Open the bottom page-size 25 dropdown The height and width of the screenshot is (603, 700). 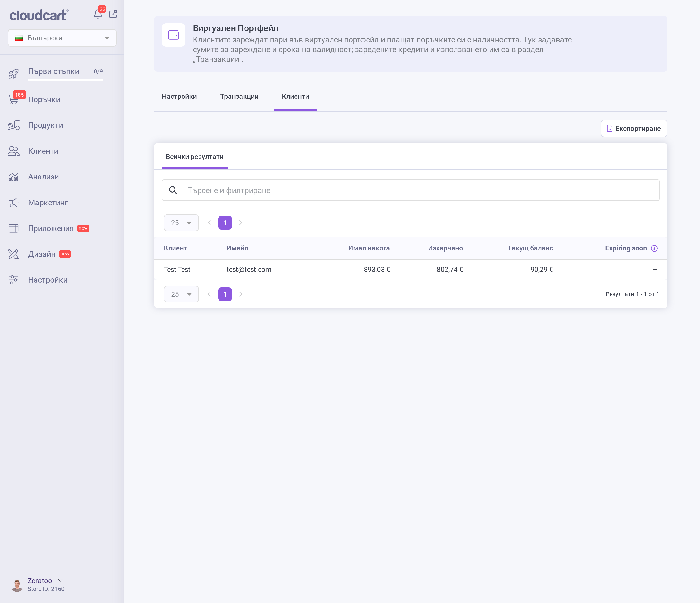point(181,294)
